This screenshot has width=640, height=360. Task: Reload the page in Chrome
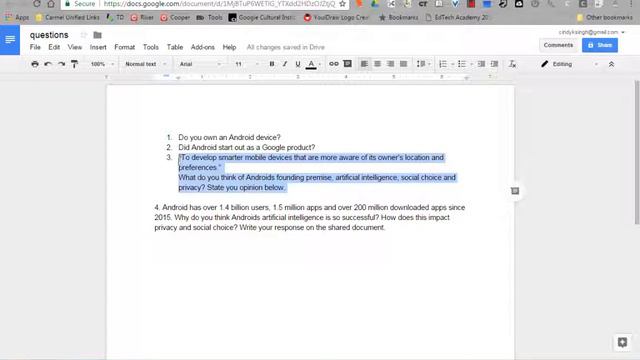coord(37,4)
